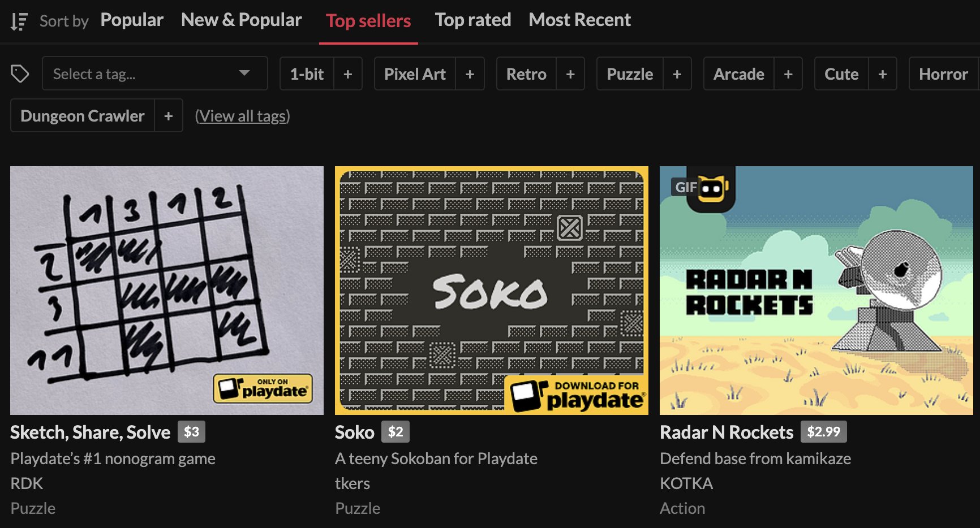The width and height of the screenshot is (980, 528).
Task: Open the View all tags link
Action: coord(242,116)
